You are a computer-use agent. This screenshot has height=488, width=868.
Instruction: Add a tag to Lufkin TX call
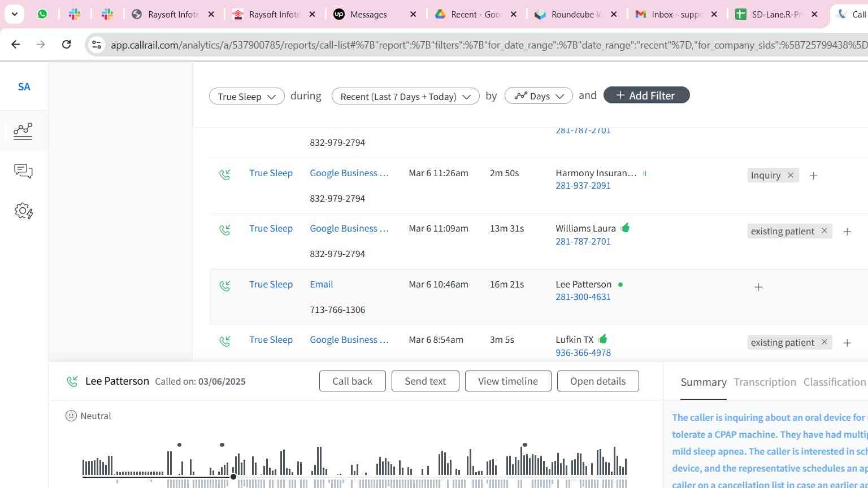(847, 343)
